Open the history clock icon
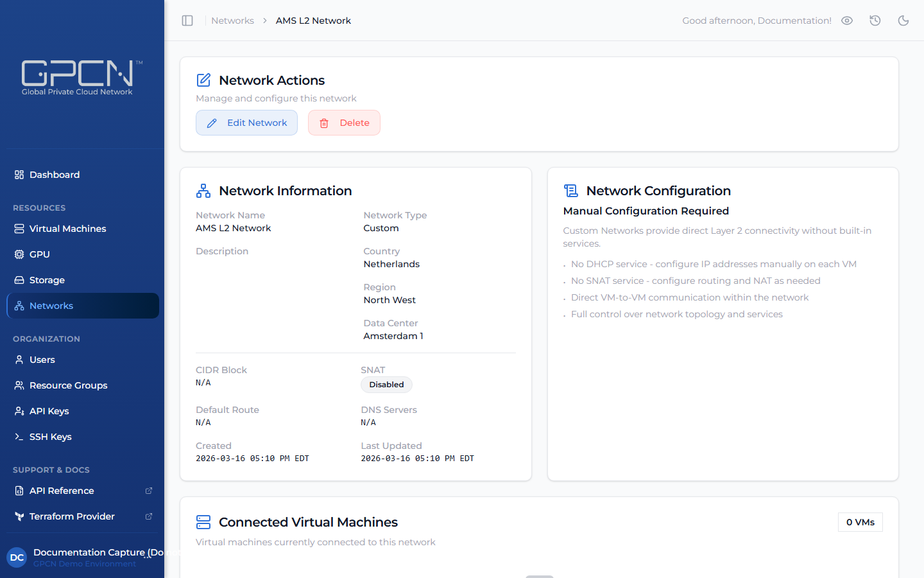Viewport: 924px width, 578px height. tap(875, 21)
